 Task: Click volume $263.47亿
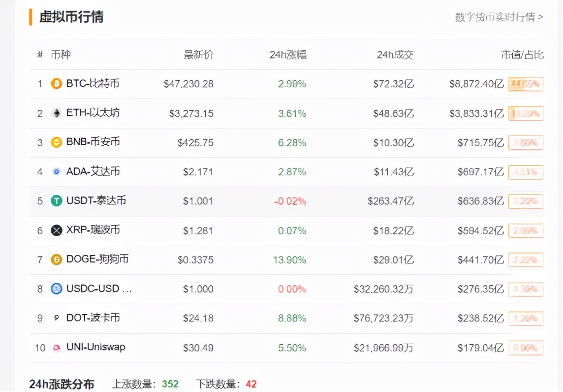(391, 201)
